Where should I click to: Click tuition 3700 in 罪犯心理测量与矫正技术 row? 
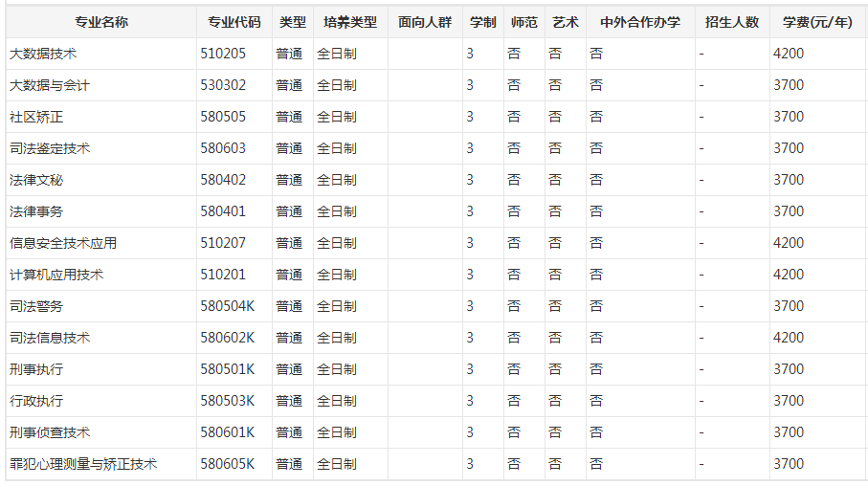click(789, 464)
